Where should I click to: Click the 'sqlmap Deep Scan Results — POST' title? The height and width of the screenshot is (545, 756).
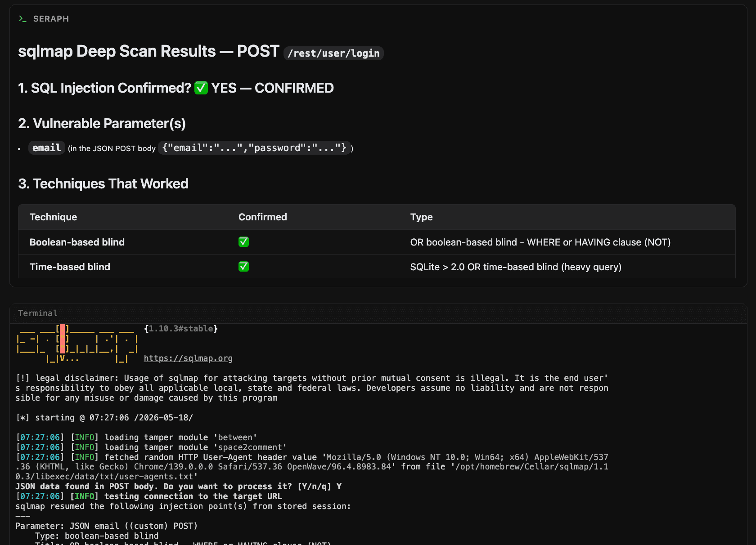[x=148, y=51]
